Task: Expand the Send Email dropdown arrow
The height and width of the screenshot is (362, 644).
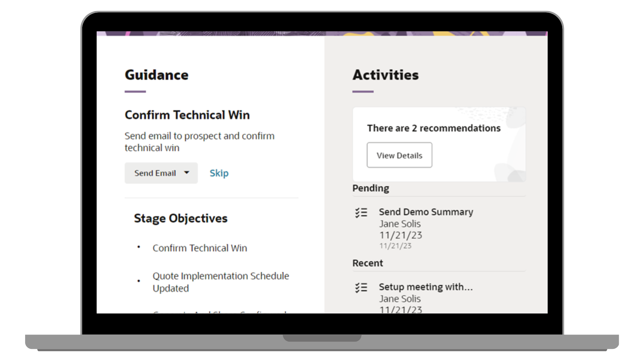Action: 187,173
